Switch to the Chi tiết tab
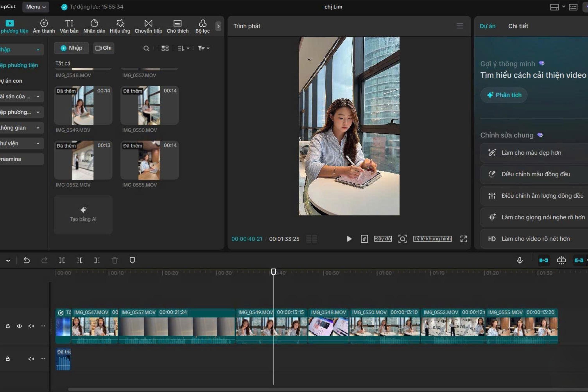This screenshot has height=392, width=588. (x=518, y=26)
